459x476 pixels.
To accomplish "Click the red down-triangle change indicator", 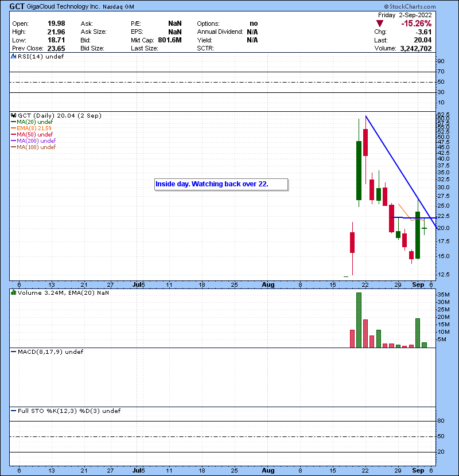I will (380, 24).
